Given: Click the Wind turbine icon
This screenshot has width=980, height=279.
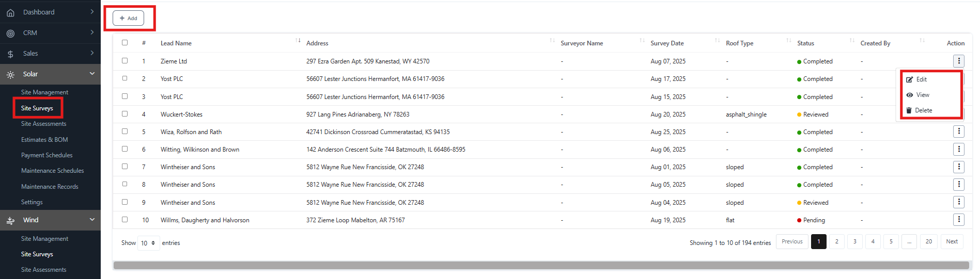Looking at the screenshot, I should pyautogui.click(x=10, y=221).
